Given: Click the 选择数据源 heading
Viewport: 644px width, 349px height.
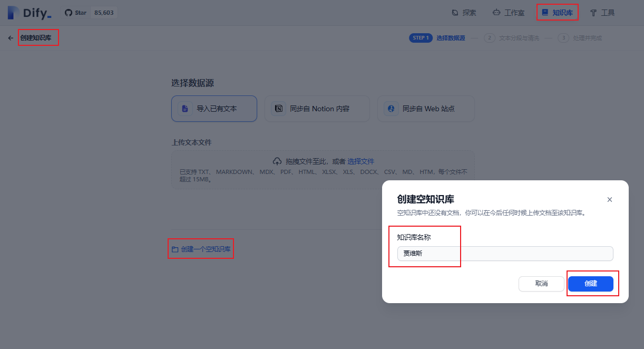Looking at the screenshot, I should [x=192, y=83].
